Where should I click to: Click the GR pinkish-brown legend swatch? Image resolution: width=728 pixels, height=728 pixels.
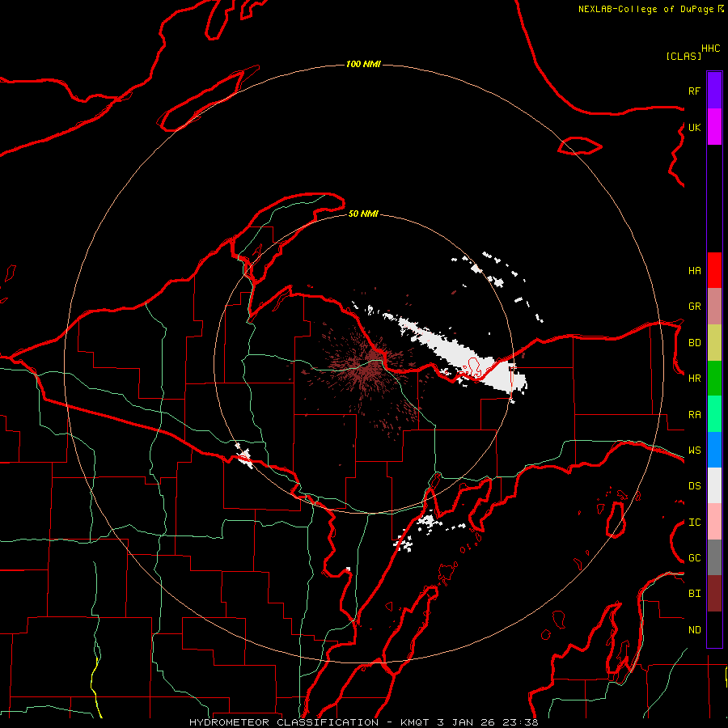[714, 307]
